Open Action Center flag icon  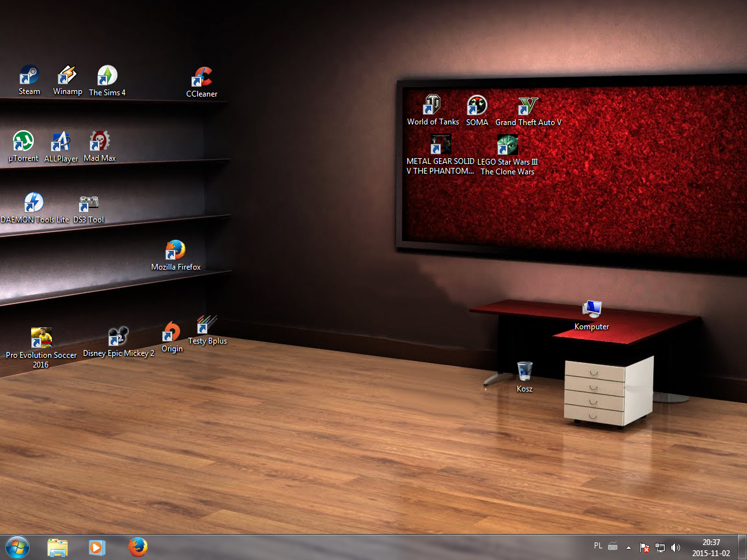pos(644,548)
